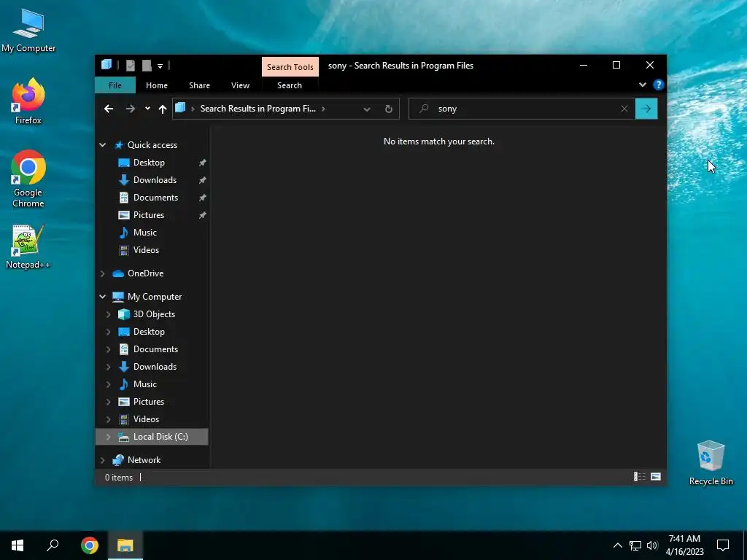This screenshot has width=747, height=560.
Task: Click File Explorer taskbar button
Action: tap(125, 545)
